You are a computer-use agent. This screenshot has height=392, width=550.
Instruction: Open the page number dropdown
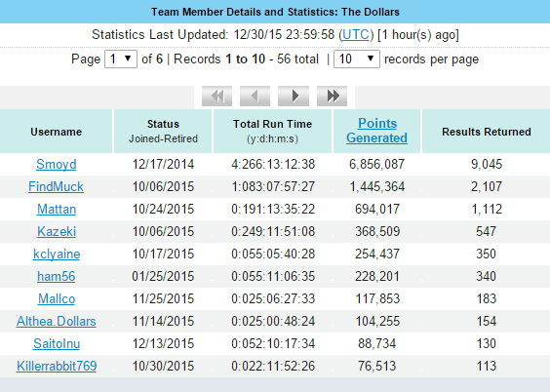[121, 59]
